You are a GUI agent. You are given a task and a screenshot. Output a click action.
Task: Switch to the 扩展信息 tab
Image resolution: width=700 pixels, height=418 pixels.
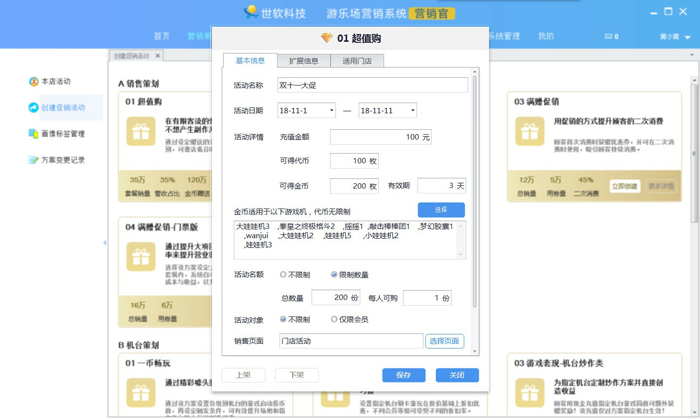pos(304,61)
